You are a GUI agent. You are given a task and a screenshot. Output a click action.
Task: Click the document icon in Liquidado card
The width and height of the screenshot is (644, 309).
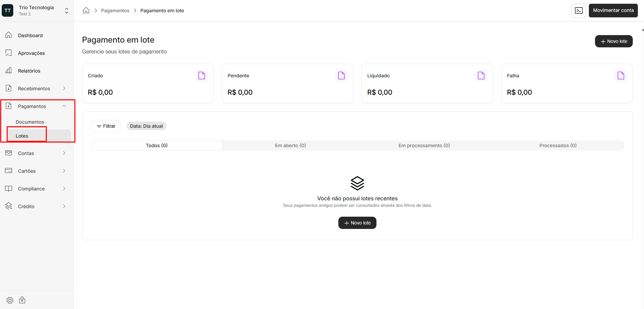[x=481, y=76]
